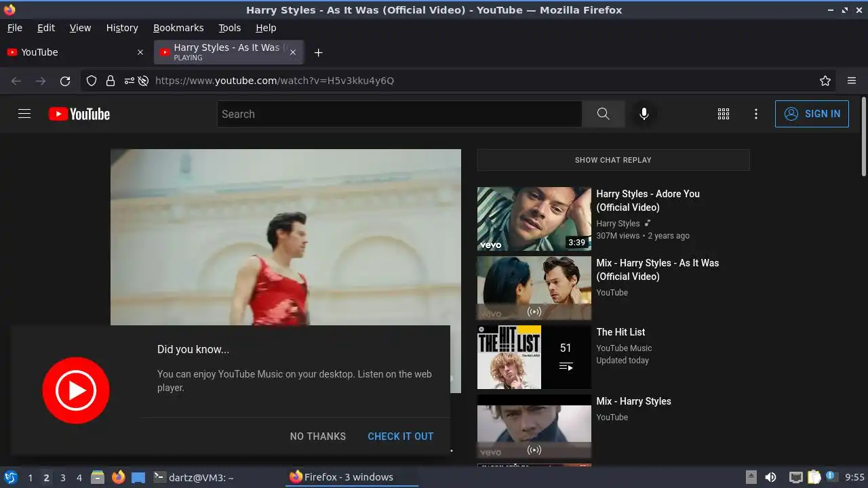Click blocked autoplay icon in address bar

(143, 81)
